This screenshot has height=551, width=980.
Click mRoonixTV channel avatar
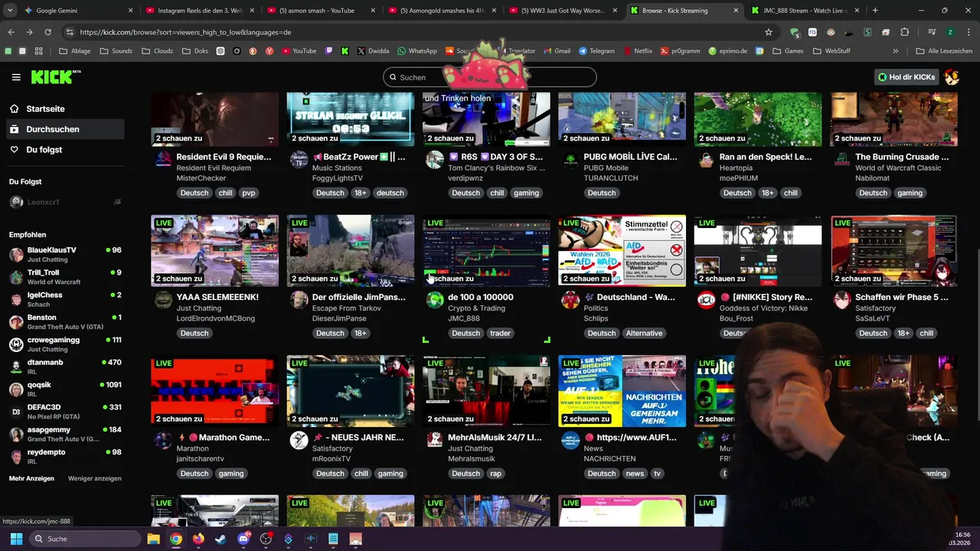click(299, 440)
